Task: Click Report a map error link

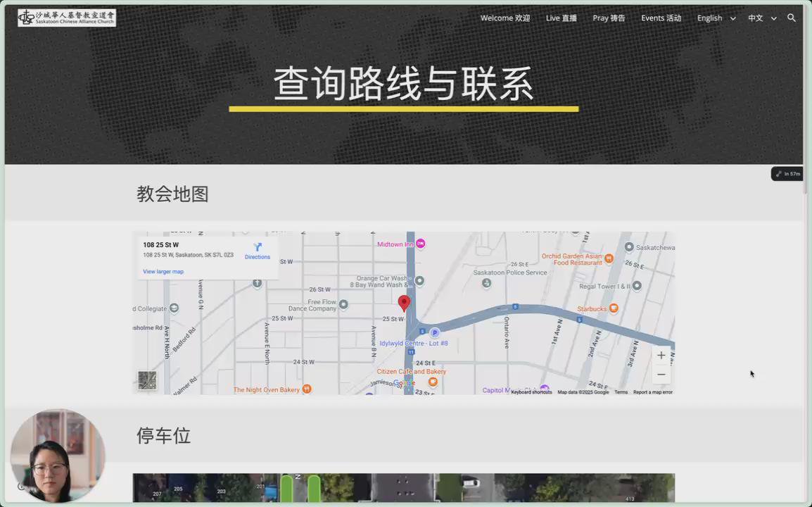Action: click(652, 392)
